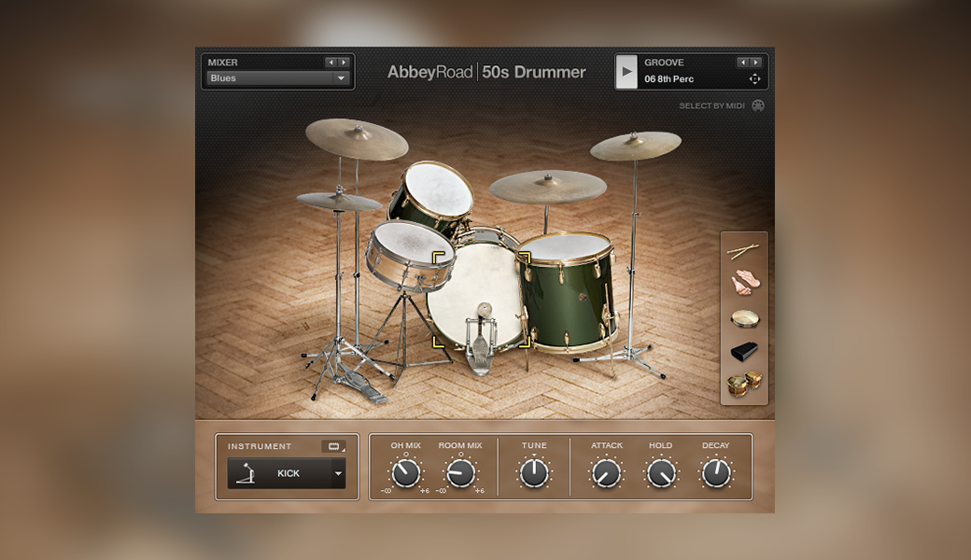The image size is (971, 560).
Task: Go to previous mixer preset arrow
Action: point(331,63)
